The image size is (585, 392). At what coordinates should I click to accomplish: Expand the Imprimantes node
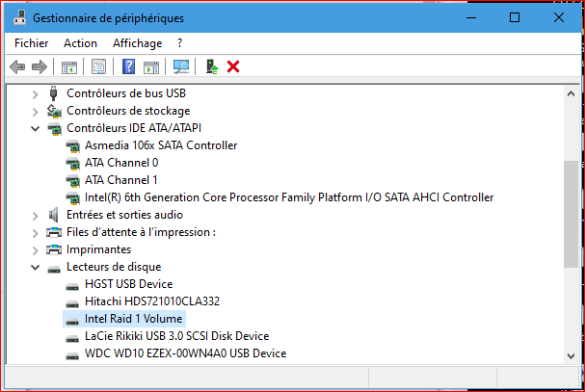(x=36, y=249)
